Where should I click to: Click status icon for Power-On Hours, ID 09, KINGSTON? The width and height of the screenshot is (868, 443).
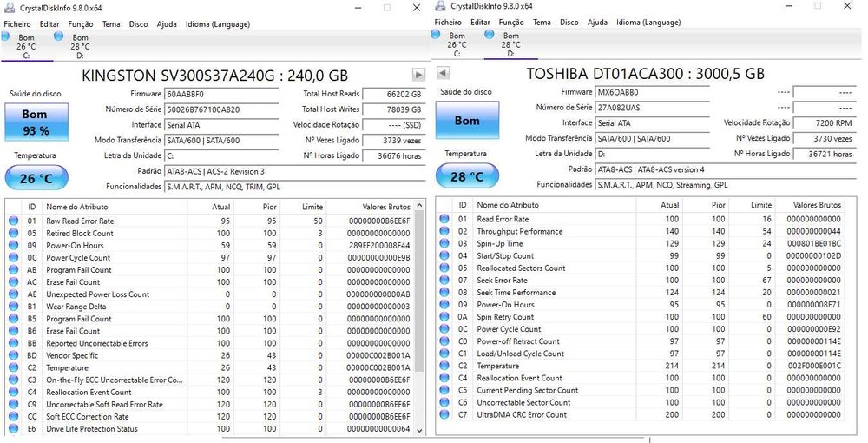13,245
